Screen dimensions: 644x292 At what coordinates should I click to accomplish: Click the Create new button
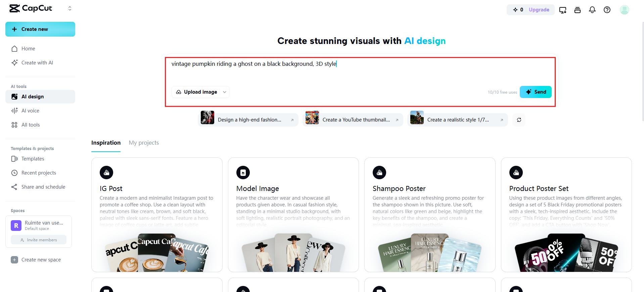[x=40, y=29]
